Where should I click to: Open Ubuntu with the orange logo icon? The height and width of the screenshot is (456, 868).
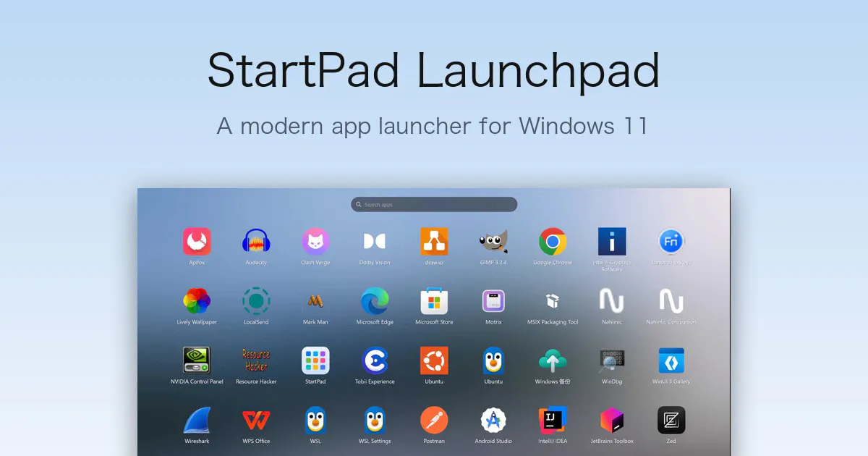tap(434, 360)
